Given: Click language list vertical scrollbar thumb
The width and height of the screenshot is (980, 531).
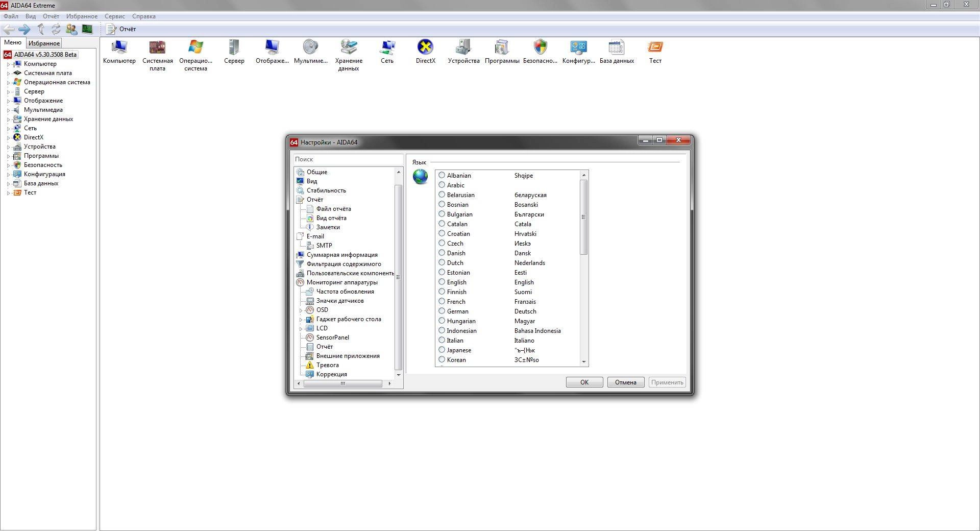Looking at the screenshot, I should 584,217.
